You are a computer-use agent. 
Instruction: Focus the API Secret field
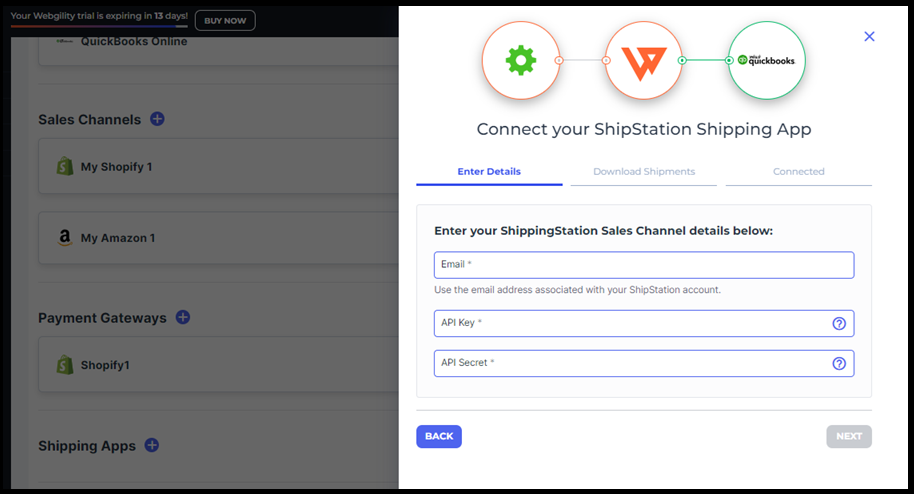coord(630,363)
